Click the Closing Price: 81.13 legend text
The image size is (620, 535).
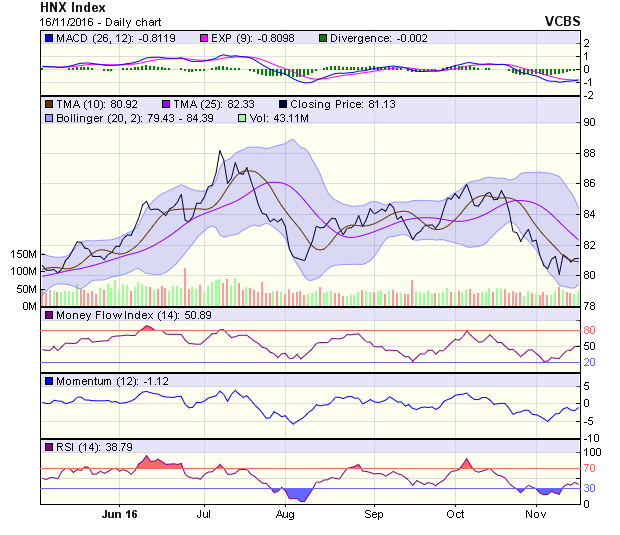337,103
